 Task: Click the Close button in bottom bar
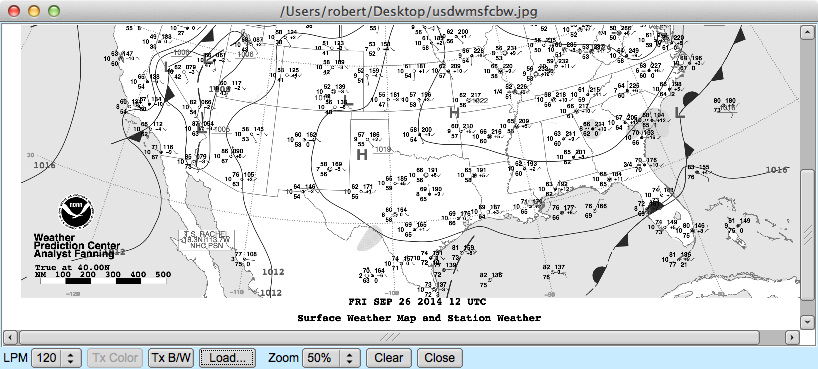coord(439,358)
